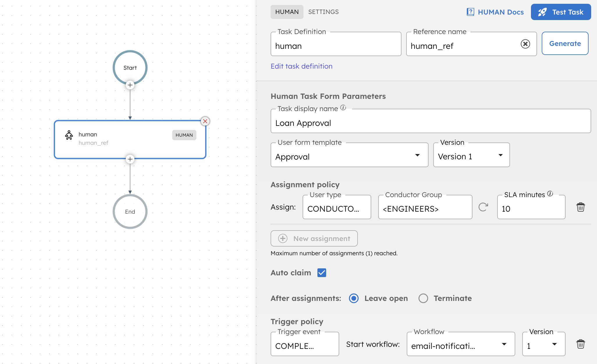The height and width of the screenshot is (364, 597).
Task: Click the Test Task button
Action: (561, 12)
